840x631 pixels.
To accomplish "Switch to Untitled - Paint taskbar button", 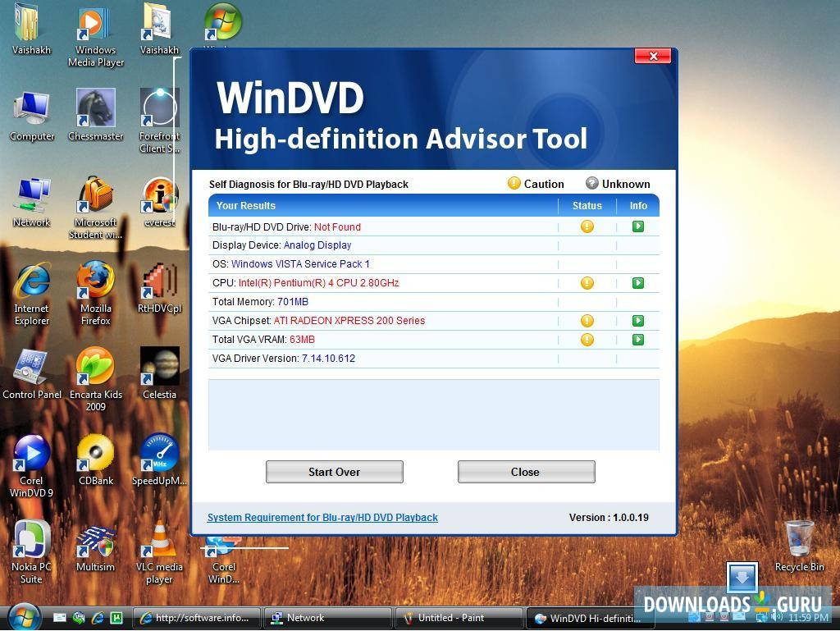I will 459,618.
